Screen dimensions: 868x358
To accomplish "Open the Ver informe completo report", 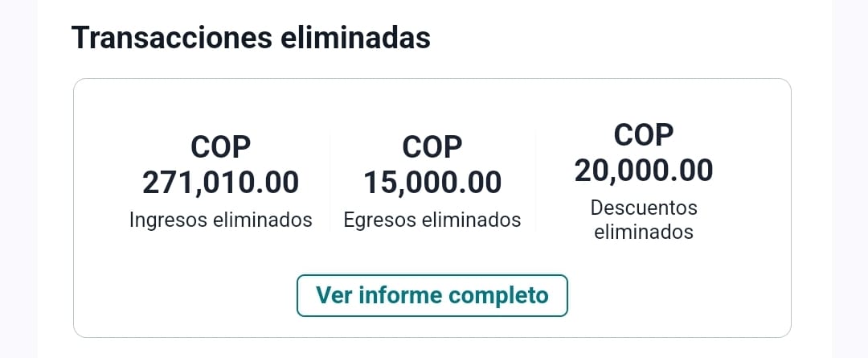I will coord(432,295).
